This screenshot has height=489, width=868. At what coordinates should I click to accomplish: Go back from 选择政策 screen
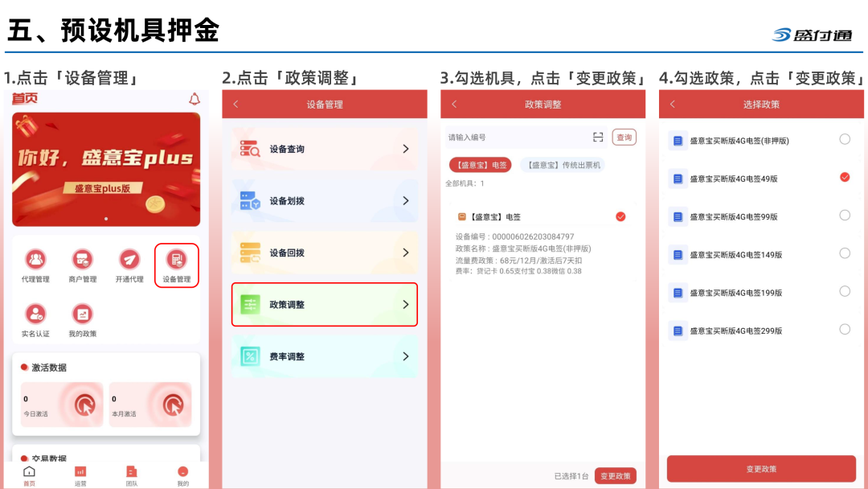click(673, 104)
